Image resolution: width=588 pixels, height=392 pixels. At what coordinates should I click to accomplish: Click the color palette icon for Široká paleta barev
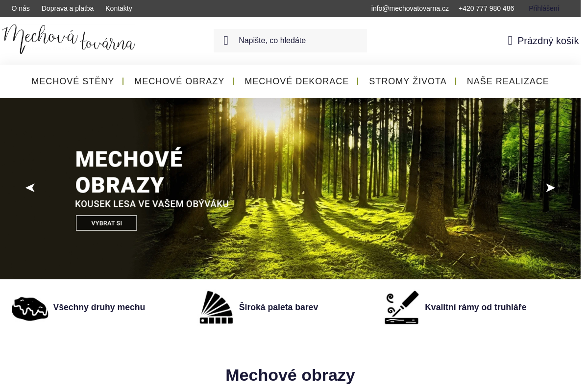click(x=216, y=307)
